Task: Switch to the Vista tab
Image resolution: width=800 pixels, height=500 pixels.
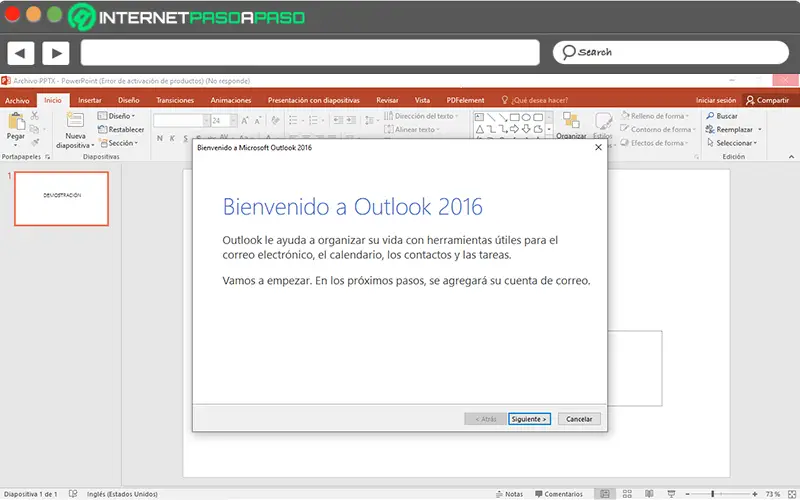Action: pyautogui.click(x=422, y=101)
